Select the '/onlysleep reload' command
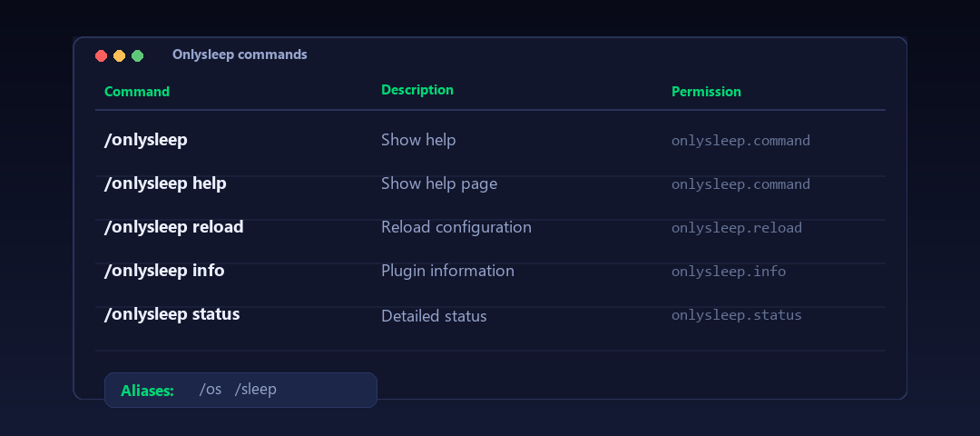This screenshot has width=980, height=436. pyautogui.click(x=173, y=226)
